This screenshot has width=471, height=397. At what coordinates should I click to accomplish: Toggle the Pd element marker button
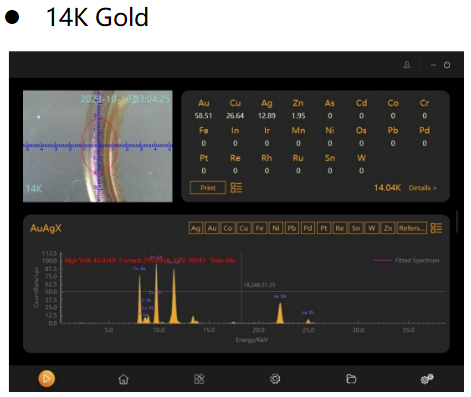(x=308, y=228)
